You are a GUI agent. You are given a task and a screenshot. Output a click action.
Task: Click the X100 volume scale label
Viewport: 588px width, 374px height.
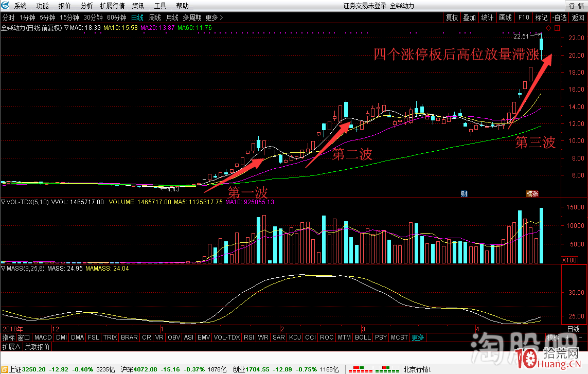pos(569,260)
